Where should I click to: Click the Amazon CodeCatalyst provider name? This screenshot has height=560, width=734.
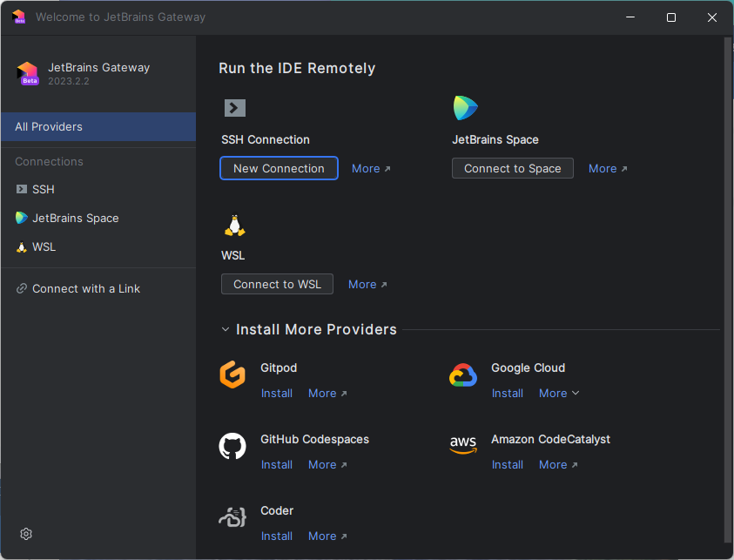pyautogui.click(x=550, y=439)
